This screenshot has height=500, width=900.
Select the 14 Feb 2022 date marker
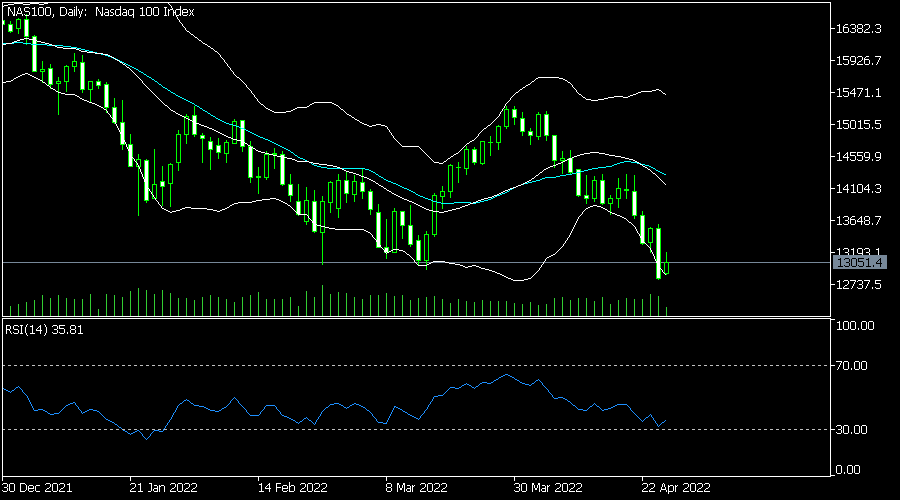[x=293, y=488]
